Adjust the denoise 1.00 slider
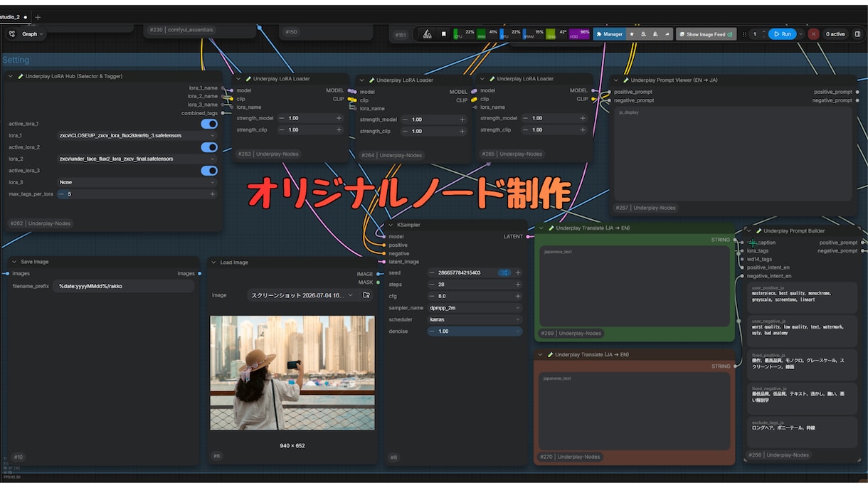The height and width of the screenshot is (488, 868). [x=475, y=331]
